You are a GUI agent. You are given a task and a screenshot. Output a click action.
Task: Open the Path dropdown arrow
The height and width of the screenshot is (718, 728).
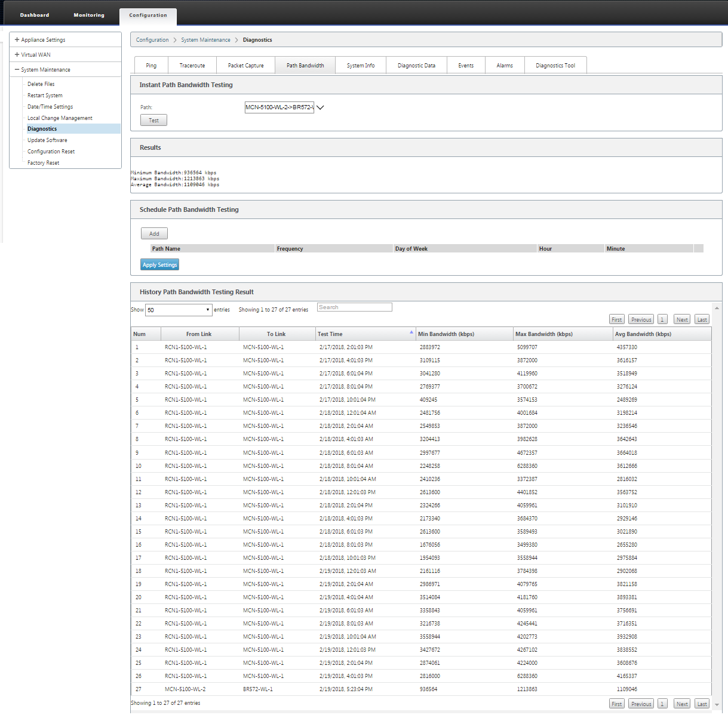[x=320, y=107]
